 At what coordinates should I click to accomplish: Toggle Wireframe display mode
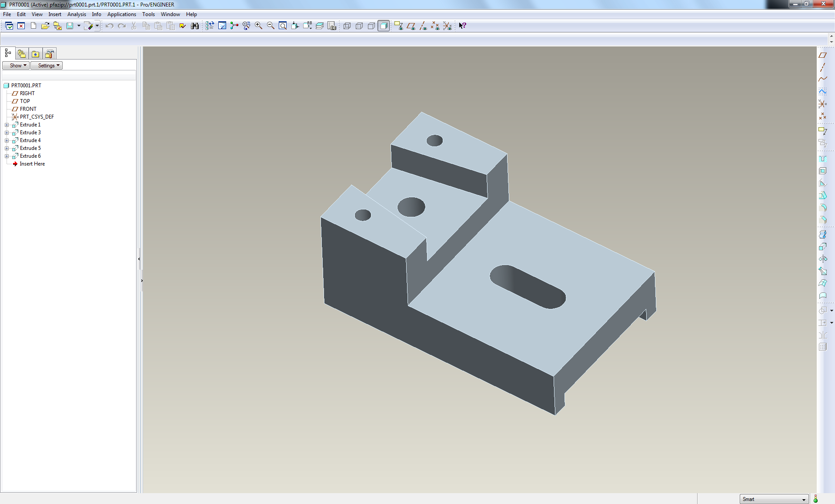coord(347,26)
